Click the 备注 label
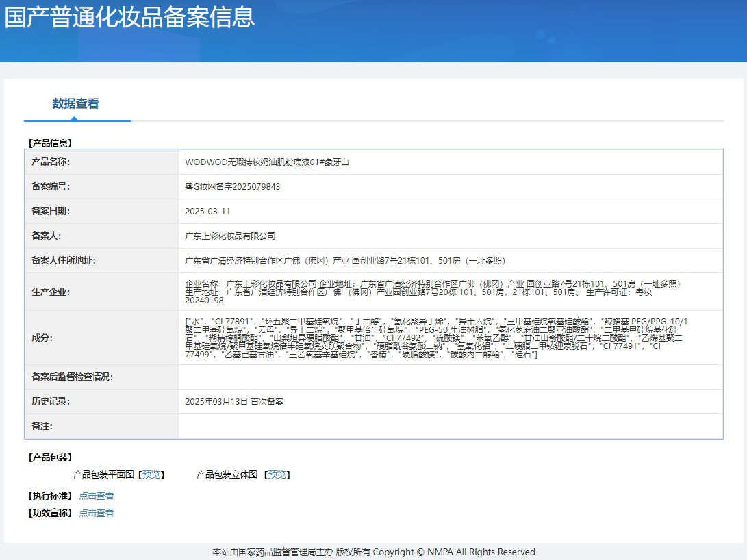The image size is (747, 560). point(42,427)
